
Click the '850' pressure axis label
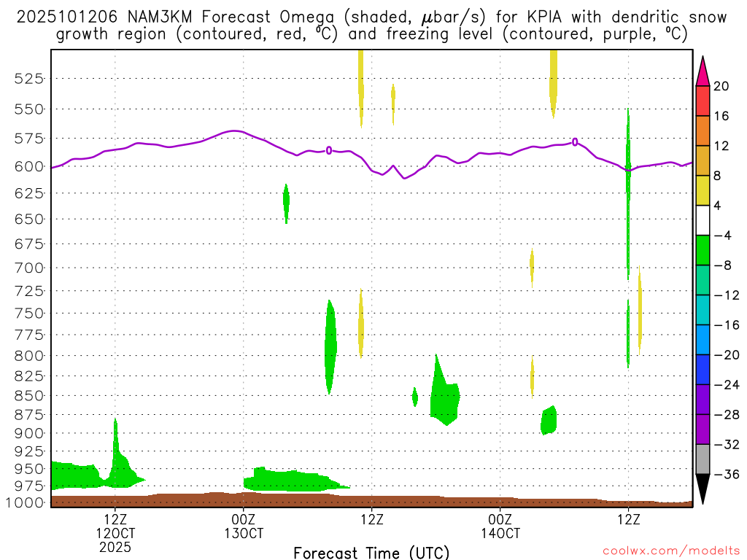point(29,395)
